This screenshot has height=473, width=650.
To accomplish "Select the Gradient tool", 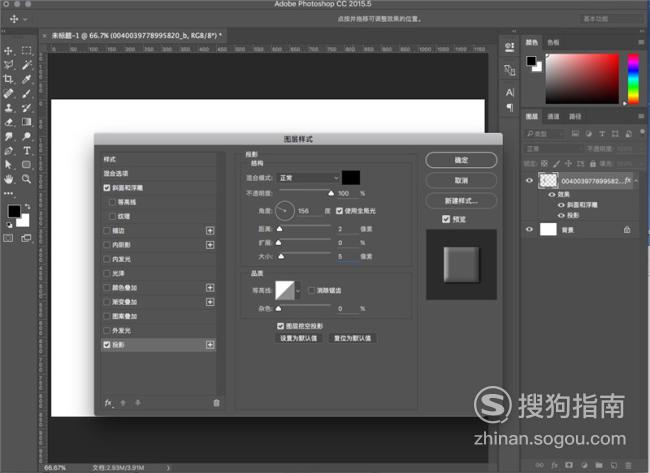I will coord(27,122).
